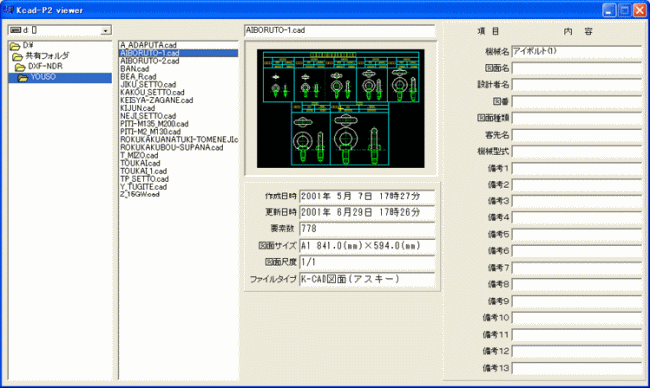Minimize the Kcad-P2 viewer window
Viewport: 650px width, 388px height.
(609, 10)
